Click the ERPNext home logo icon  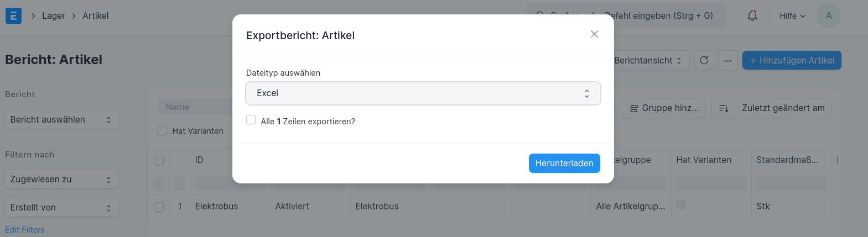(13, 15)
